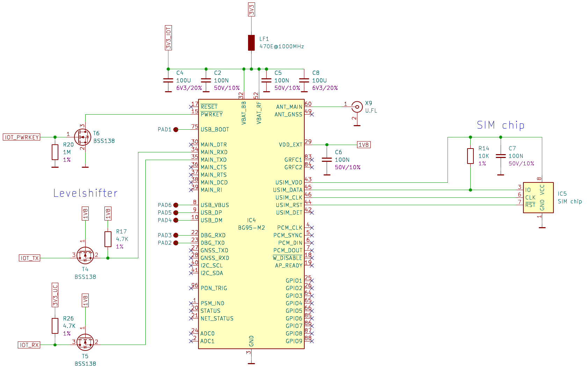
Task: Click the R14 10K resistor symbol
Action: [x=470, y=156]
